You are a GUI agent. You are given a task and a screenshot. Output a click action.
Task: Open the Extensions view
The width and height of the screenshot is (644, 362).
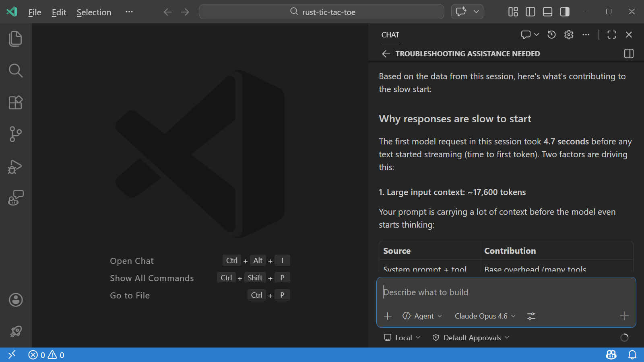click(x=15, y=103)
